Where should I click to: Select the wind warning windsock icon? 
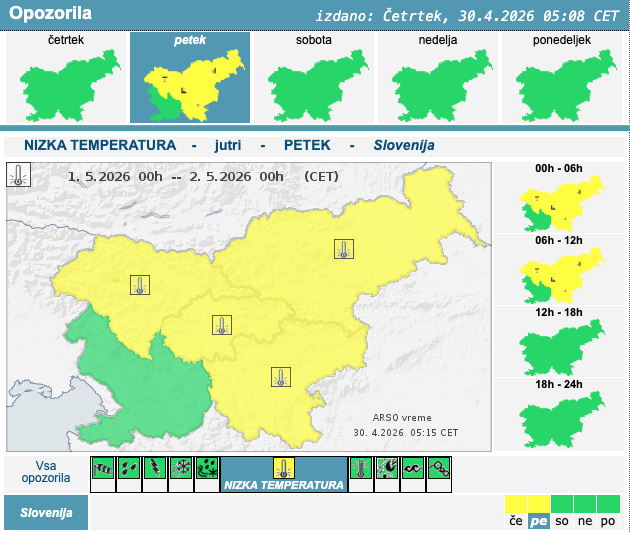tap(102, 468)
